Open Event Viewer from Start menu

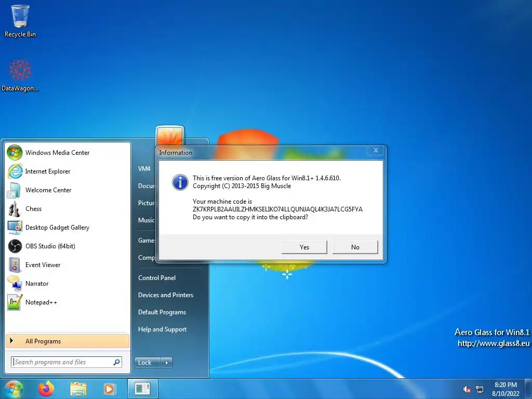pos(67,264)
